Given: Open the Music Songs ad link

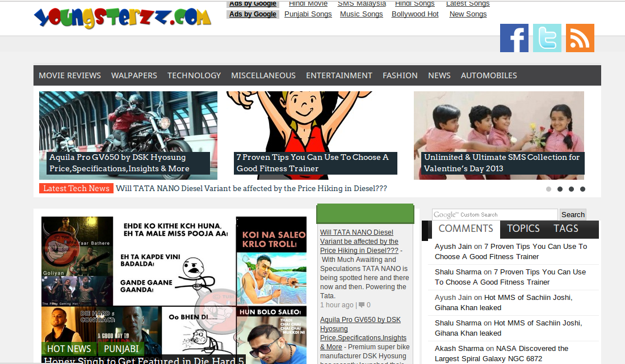Looking at the screenshot, I should click(x=362, y=14).
